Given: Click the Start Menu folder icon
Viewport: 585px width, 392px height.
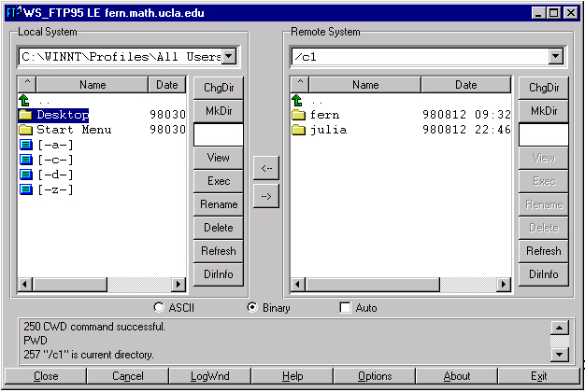Looking at the screenshot, I should [x=25, y=130].
